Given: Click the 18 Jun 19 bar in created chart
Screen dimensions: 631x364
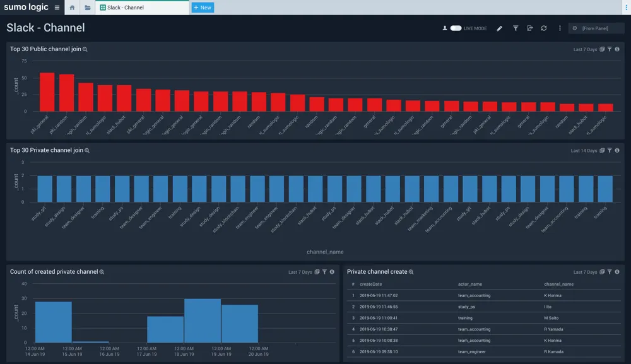Looking at the screenshot, I should tap(203, 320).
